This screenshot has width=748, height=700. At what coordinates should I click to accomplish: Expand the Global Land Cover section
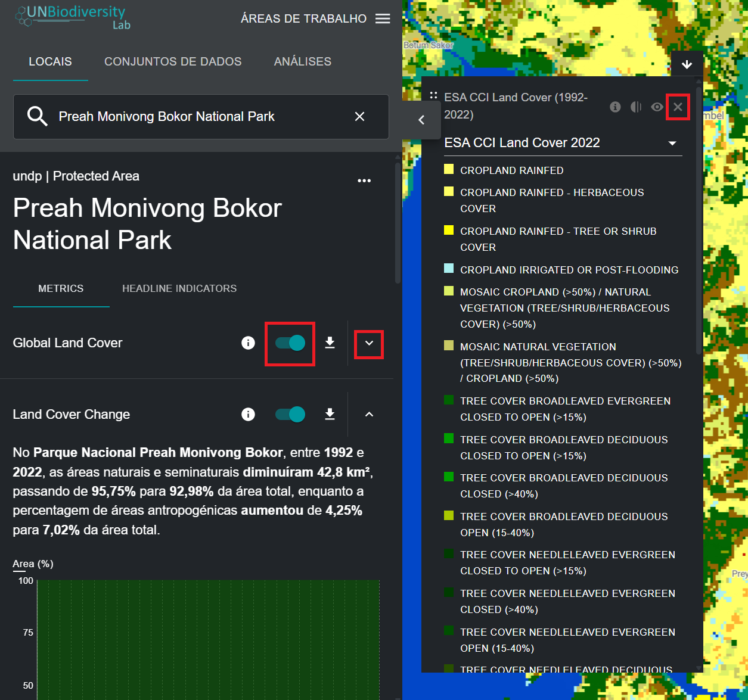369,344
